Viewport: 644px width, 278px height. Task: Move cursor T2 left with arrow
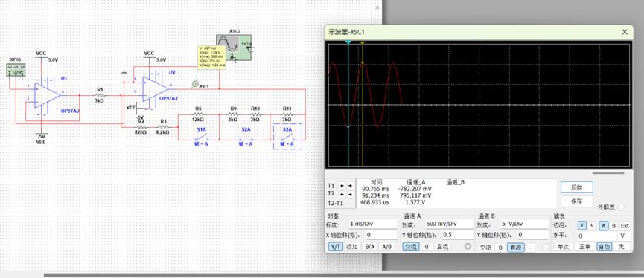[x=342, y=194]
